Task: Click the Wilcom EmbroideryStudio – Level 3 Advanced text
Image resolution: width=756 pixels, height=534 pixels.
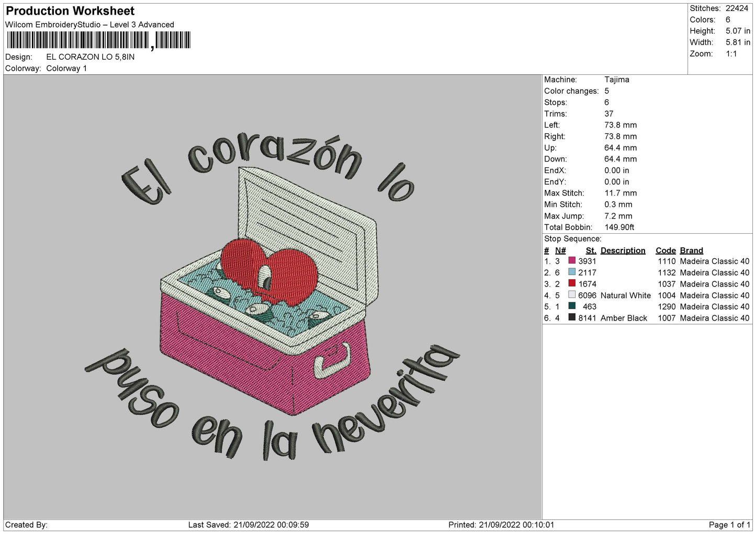Action: pos(89,25)
